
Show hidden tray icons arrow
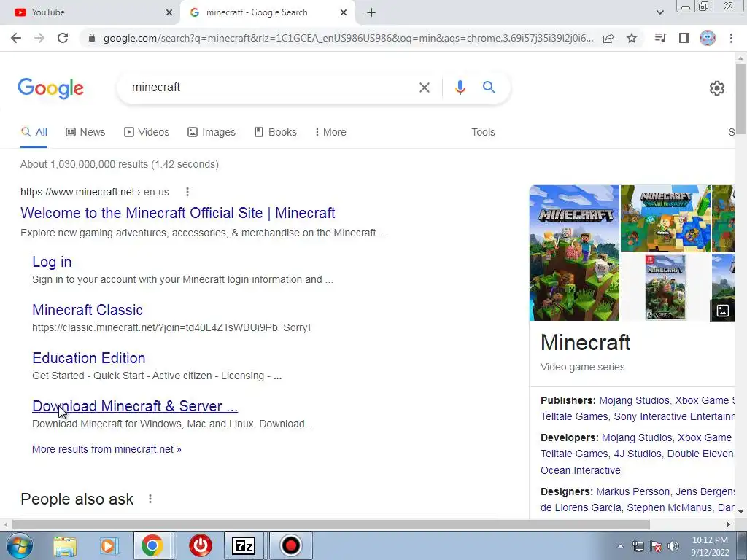620,546
